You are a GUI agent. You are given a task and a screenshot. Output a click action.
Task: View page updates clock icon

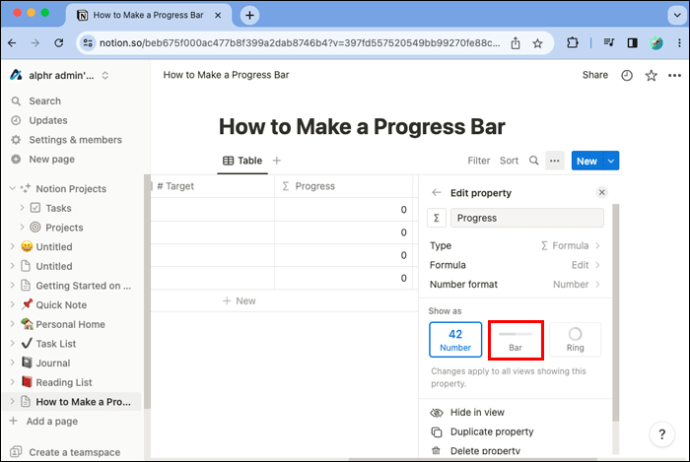point(627,76)
